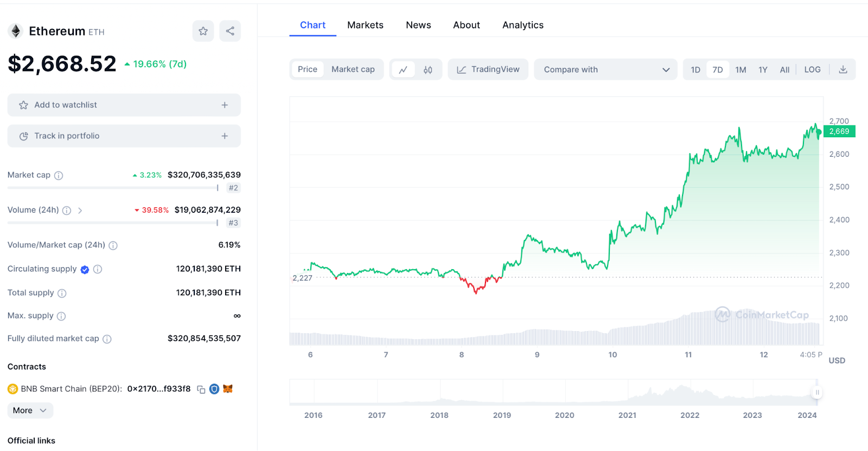Switch to line chart view icon
The height and width of the screenshot is (451, 868).
coord(403,69)
